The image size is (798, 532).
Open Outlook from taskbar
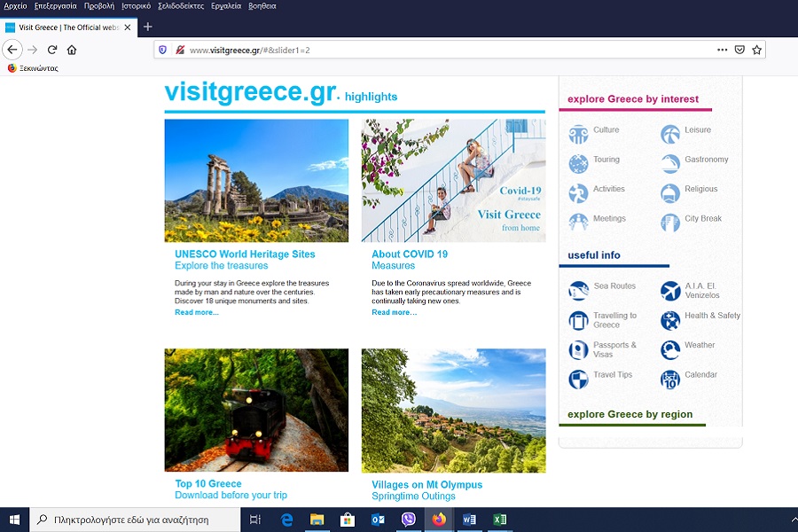[378, 520]
